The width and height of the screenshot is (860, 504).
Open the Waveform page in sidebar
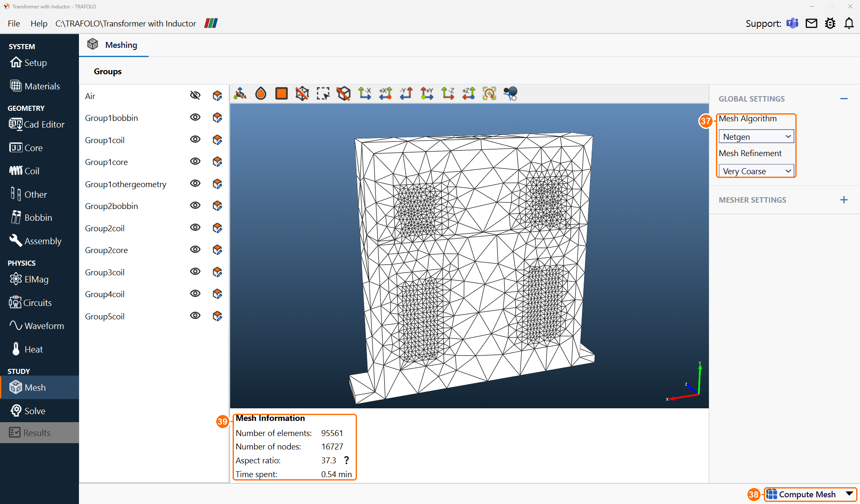point(39,326)
